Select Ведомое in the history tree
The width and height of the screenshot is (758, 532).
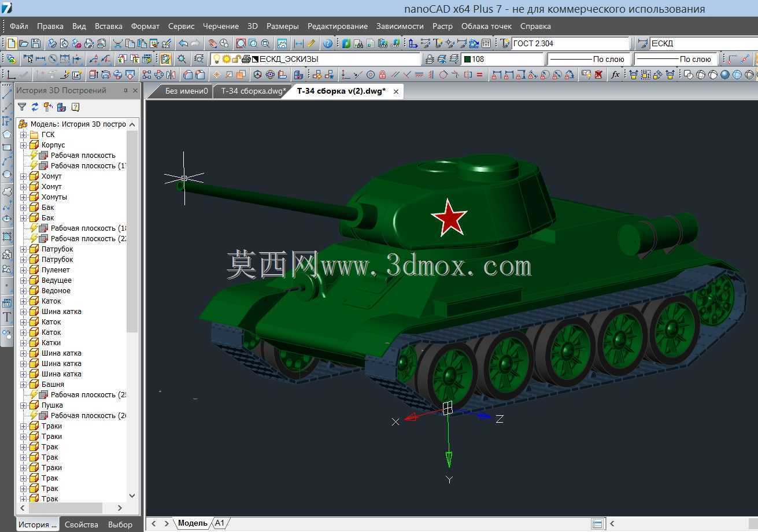[x=56, y=291]
